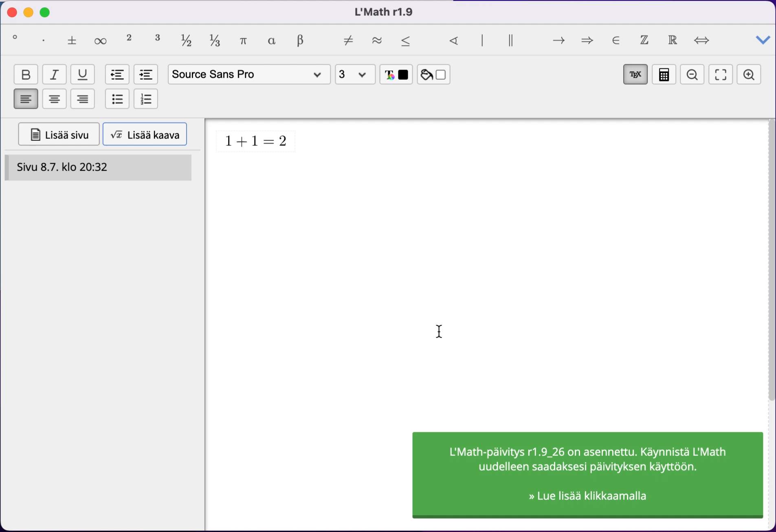Click Lisää sivu to add page

tap(59, 134)
